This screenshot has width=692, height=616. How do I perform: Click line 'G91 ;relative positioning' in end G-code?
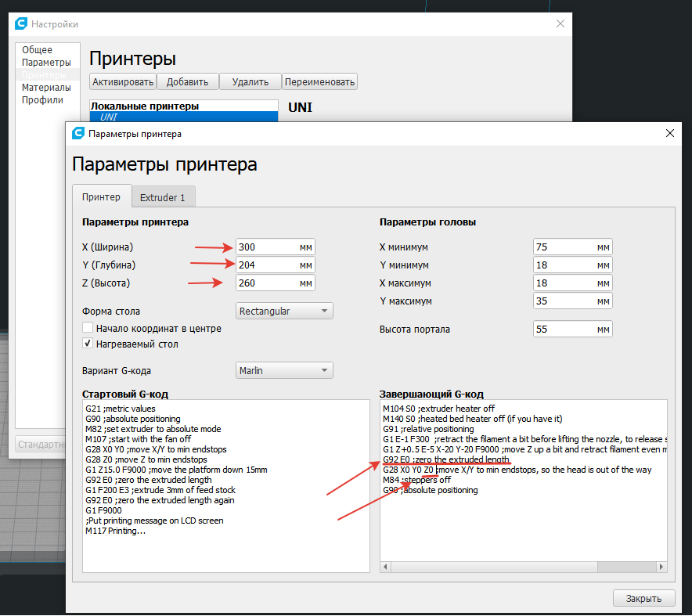click(x=428, y=429)
